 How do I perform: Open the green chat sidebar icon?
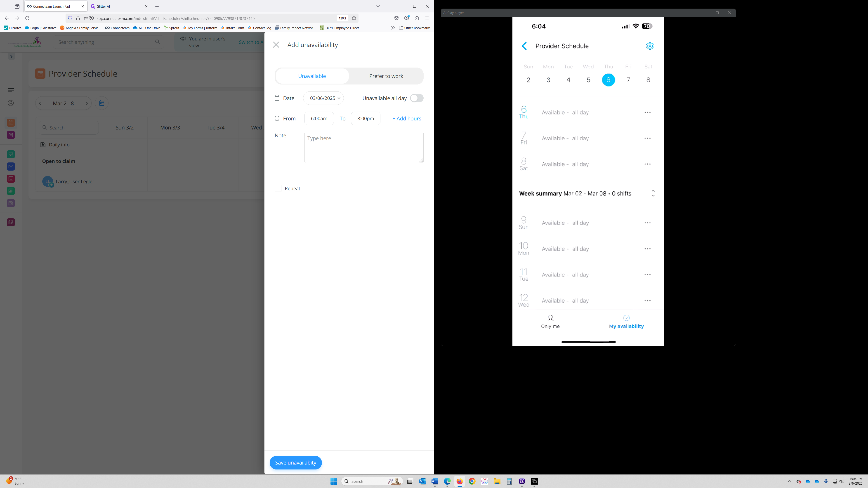tap(11, 154)
